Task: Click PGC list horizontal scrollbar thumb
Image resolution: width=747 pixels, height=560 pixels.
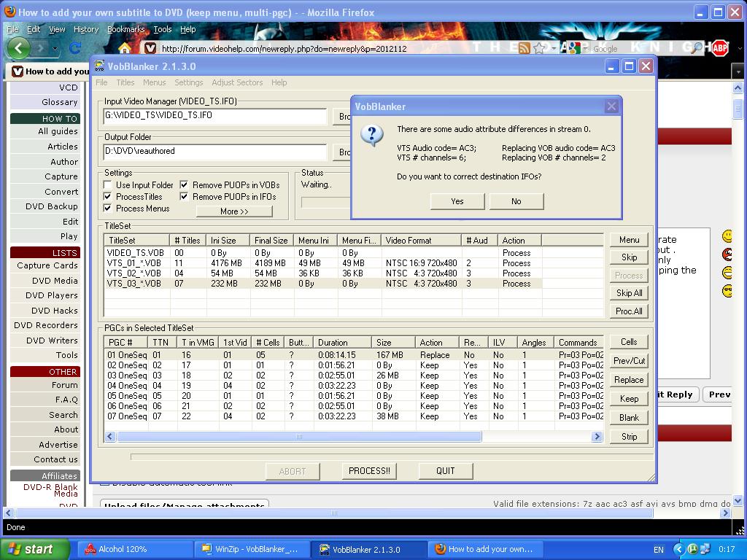Action: [299, 436]
